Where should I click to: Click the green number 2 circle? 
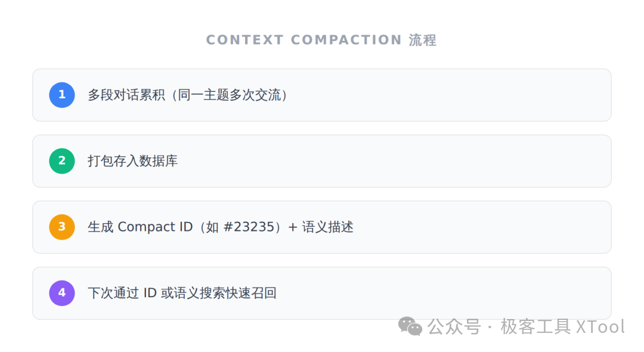(62, 161)
